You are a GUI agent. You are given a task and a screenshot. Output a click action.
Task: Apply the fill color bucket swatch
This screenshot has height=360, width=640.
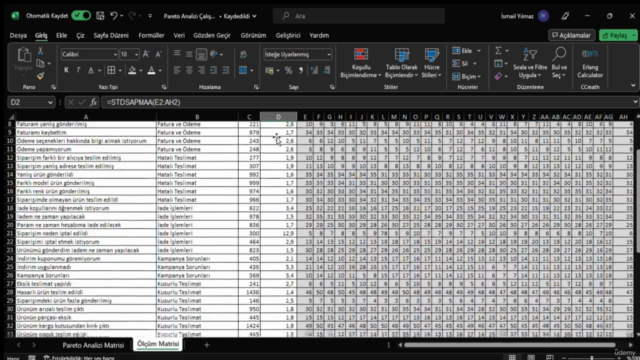coord(132,70)
